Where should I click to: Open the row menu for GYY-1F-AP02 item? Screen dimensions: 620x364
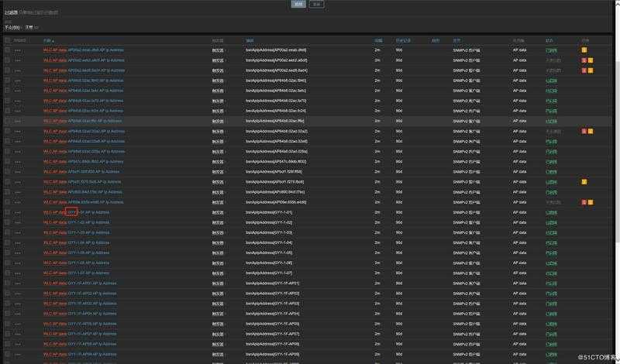point(18,294)
